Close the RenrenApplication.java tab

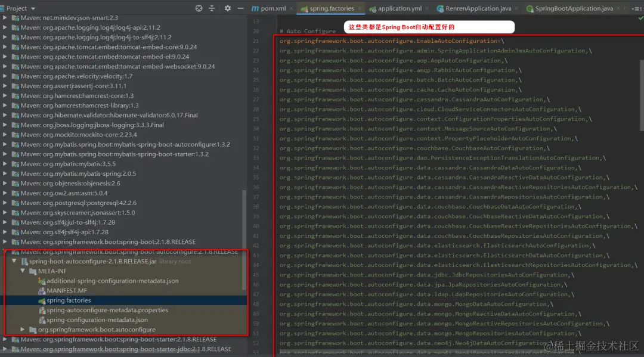[x=516, y=8]
